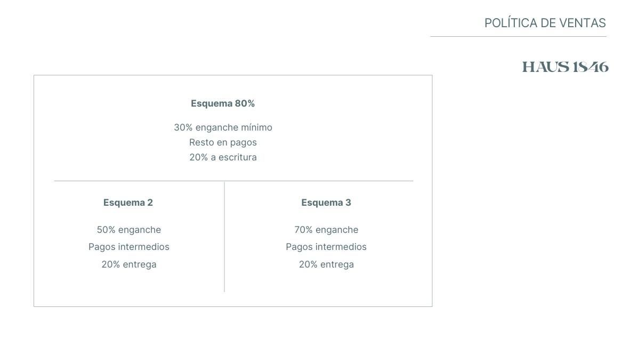Click the HAUS 1846 logo
638x364 pixels.
coord(565,67)
